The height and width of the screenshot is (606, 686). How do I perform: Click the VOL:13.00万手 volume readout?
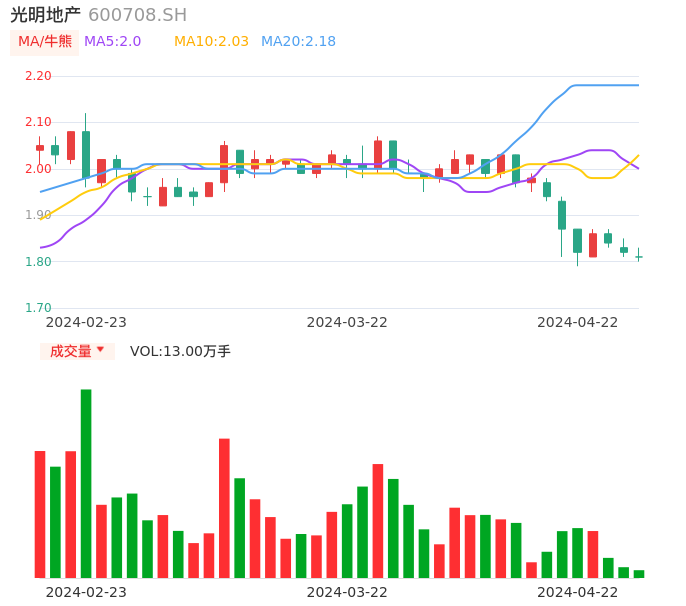[180, 351]
